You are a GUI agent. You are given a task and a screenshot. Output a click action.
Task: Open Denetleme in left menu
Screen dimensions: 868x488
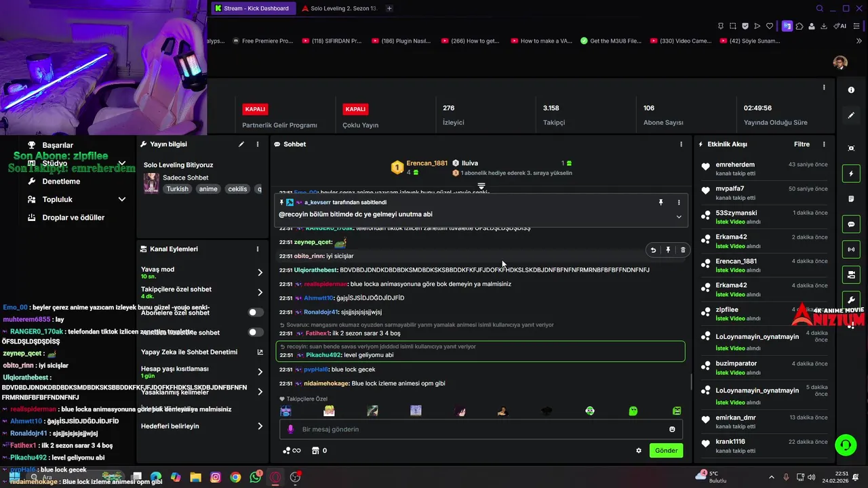pos(61,181)
